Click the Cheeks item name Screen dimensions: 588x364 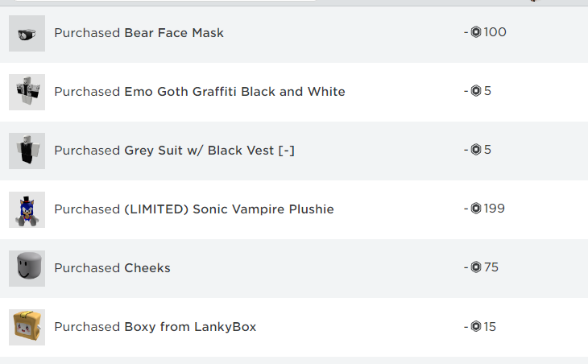pyautogui.click(x=147, y=268)
